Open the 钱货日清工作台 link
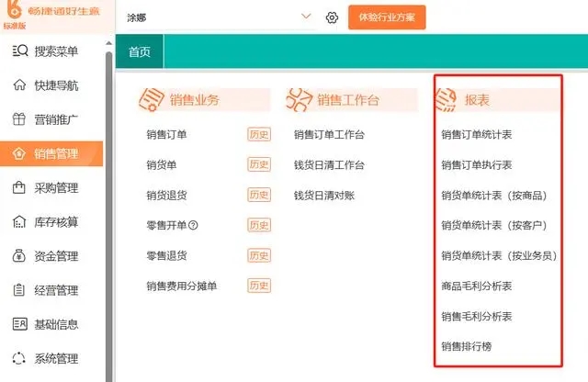Viewport: 588px width, 382px height. coord(329,165)
